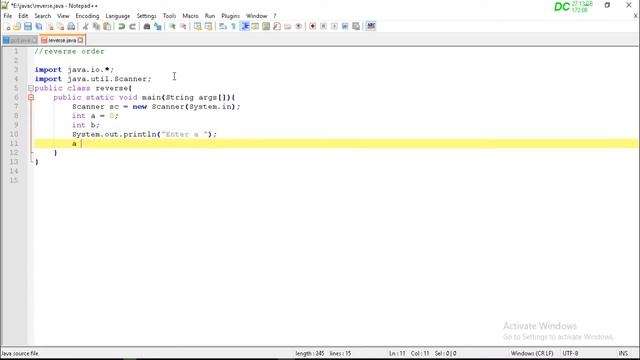Click the '//reverse order' comment line
The width and height of the screenshot is (640, 360).
pos(69,51)
